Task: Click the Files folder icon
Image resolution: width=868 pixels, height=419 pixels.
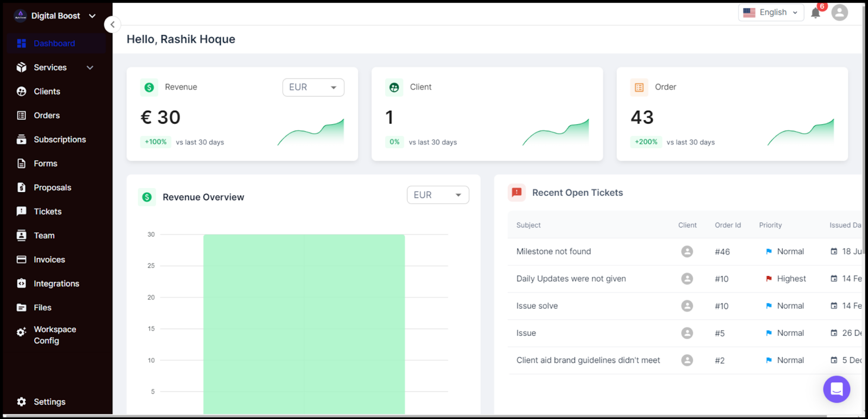Action: (x=21, y=307)
